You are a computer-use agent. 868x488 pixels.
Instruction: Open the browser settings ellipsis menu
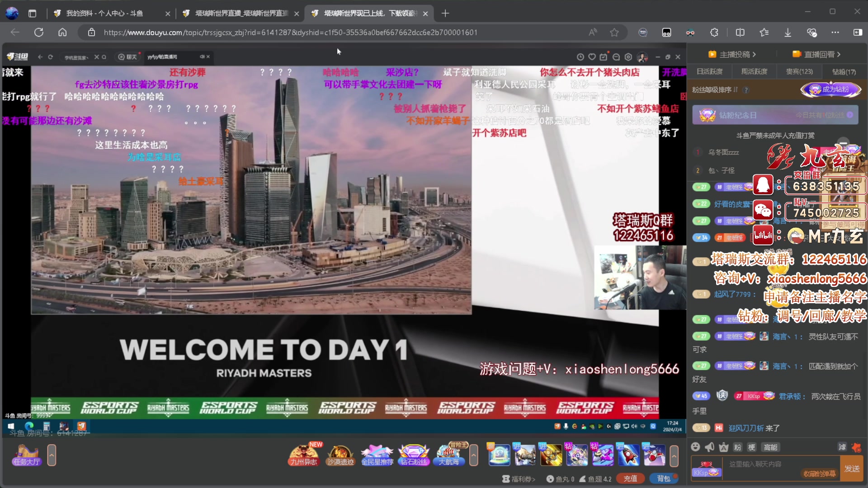[835, 32]
